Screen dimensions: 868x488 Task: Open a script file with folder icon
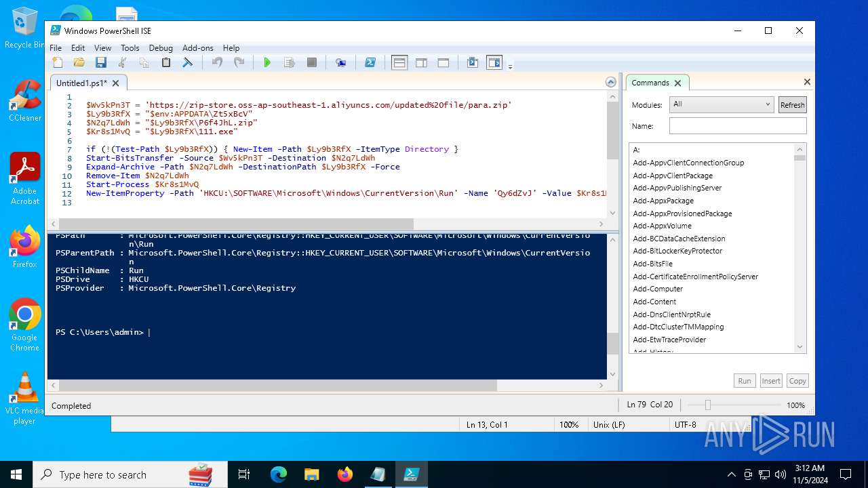(x=79, y=62)
